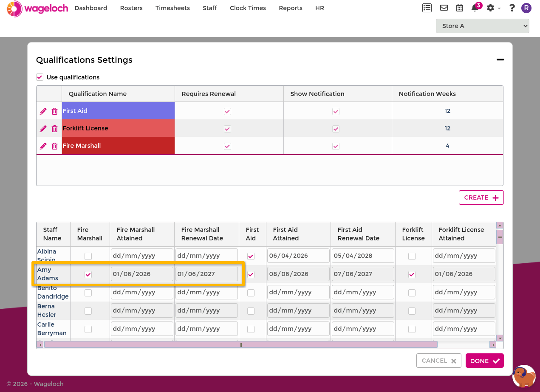Edit the Forklift License qualification pencil
The height and width of the screenshot is (392, 540).
43,129
